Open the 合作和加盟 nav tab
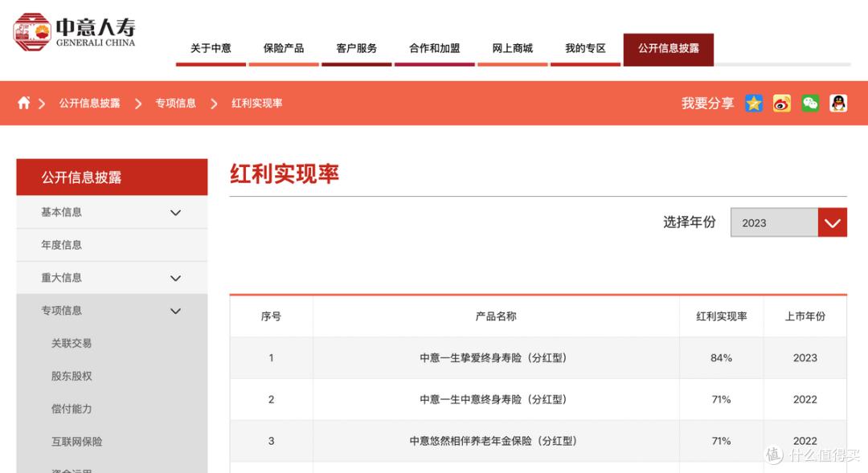This screenshot has height=473, width=868. [x=435, y=49]
